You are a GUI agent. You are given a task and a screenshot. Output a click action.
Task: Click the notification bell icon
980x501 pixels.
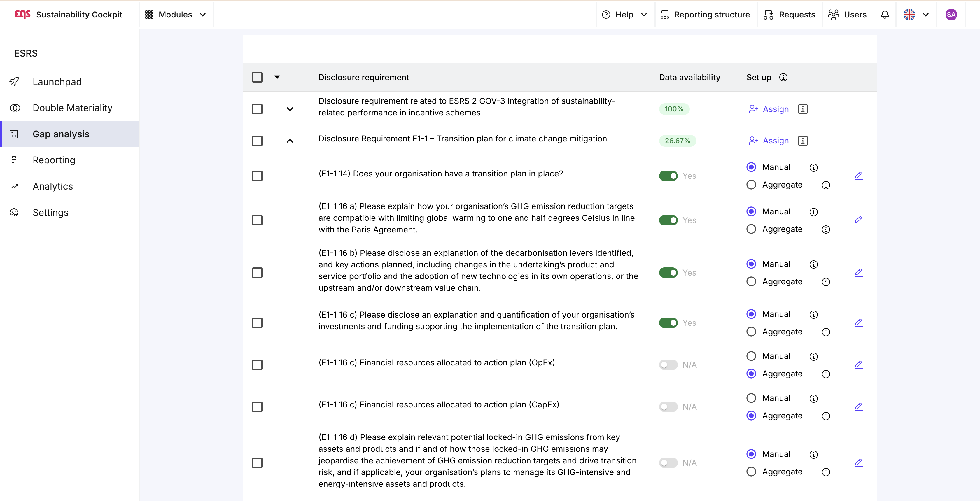[x=885, y=15]
